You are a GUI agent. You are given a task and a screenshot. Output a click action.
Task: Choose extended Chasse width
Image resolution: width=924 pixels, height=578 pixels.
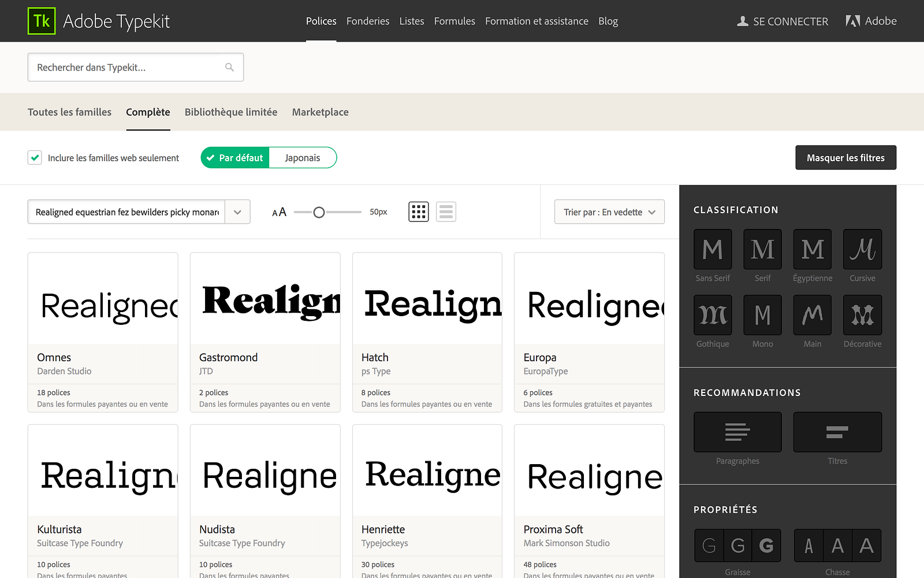click(866, 546)
